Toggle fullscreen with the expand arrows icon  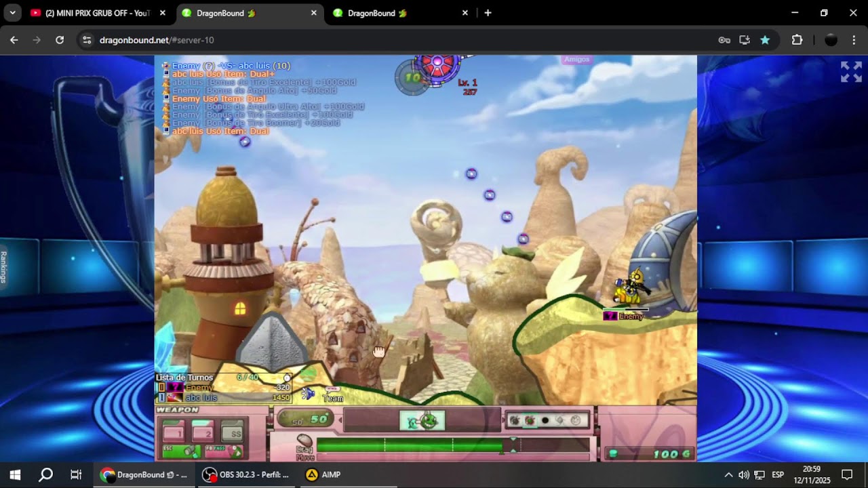(x=851, y=72)
